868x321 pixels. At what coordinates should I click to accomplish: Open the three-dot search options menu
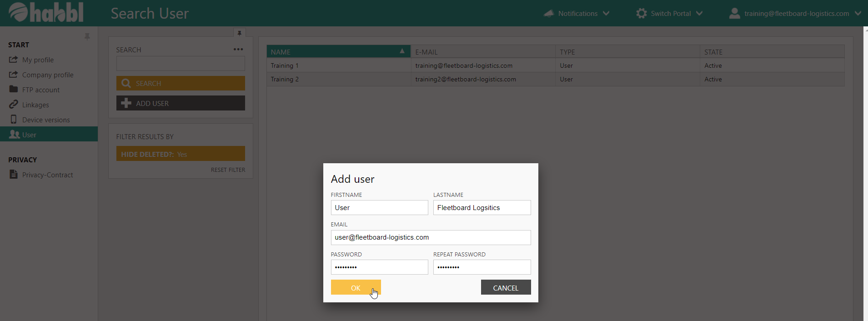coord(238,49)
